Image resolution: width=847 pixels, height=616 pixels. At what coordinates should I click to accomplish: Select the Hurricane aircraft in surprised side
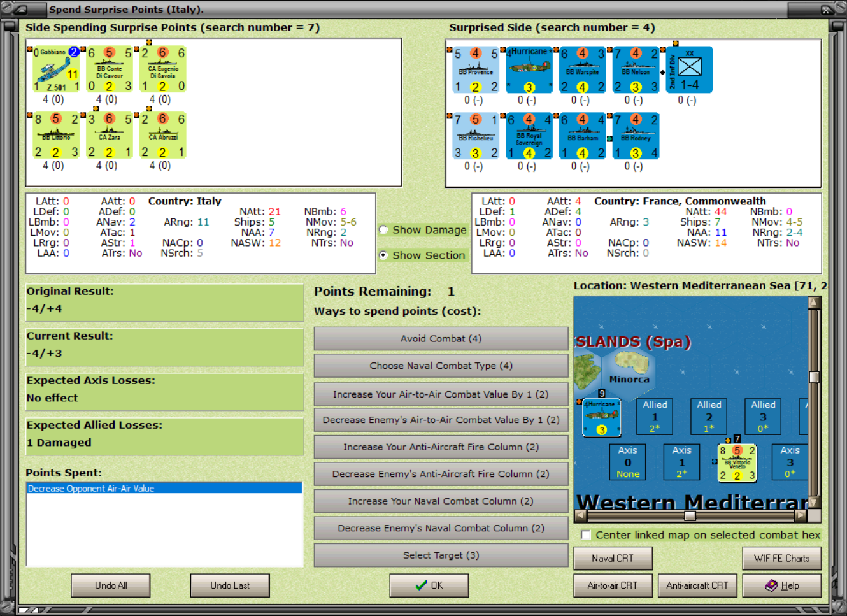tap(529, 70)
